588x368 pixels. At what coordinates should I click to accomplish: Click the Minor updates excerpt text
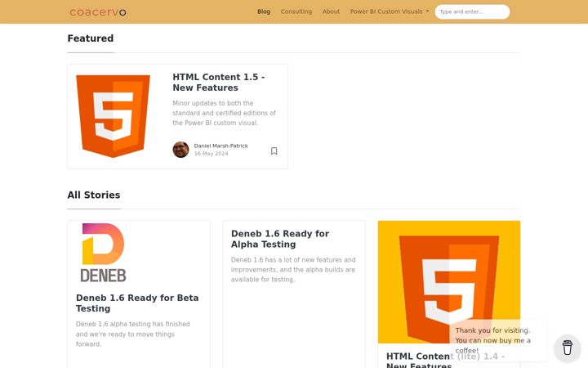click(x=224, y=113)
